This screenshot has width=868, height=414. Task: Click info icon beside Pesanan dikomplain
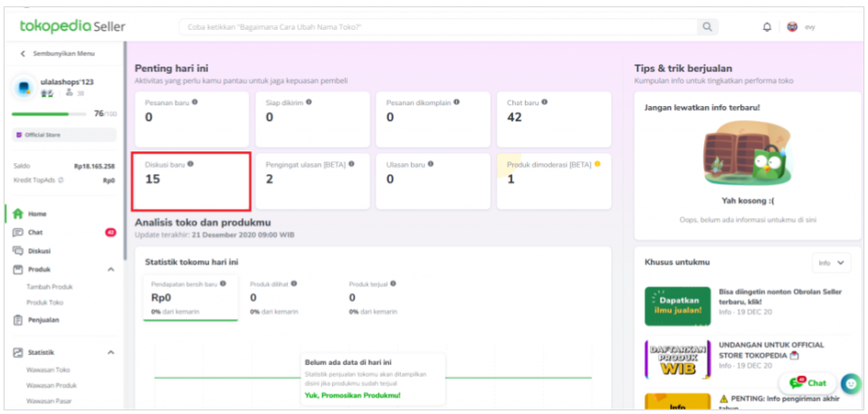pyautogui.click(x=457, y=102)
